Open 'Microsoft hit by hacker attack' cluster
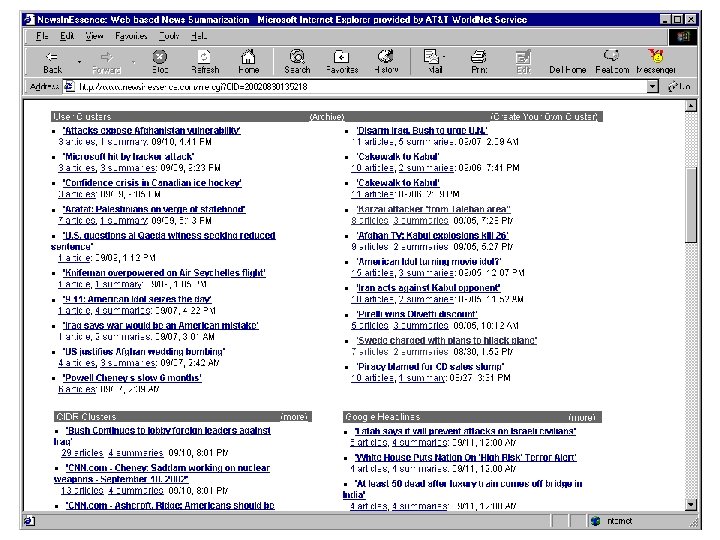This screenshot has height=540, width=720. pos(129,157)
